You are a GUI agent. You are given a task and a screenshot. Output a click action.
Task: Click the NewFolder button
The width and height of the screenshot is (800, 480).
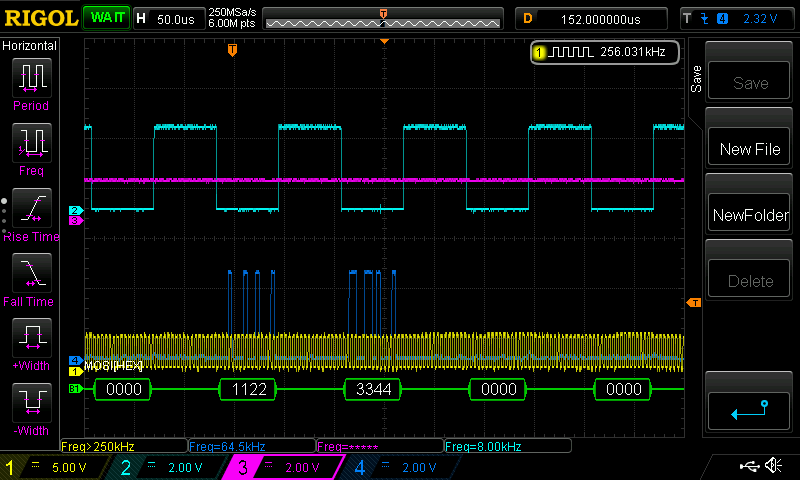pyautogui.click(x=749, y=212)
